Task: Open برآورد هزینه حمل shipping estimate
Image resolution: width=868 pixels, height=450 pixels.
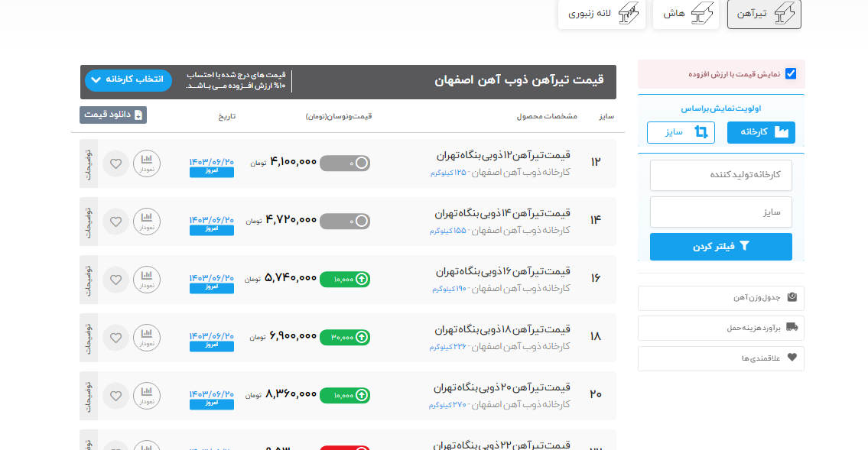Action: tap(720, 328)
